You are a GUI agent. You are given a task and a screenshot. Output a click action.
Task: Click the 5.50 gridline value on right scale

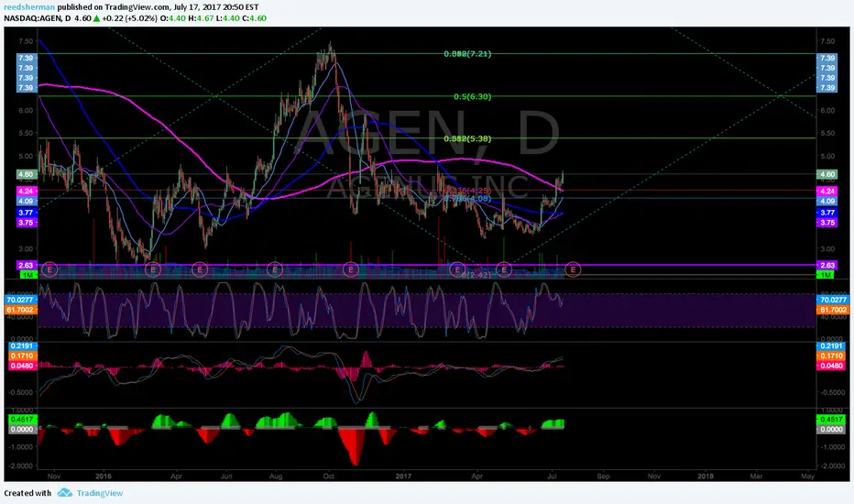(x=827, y=134)
